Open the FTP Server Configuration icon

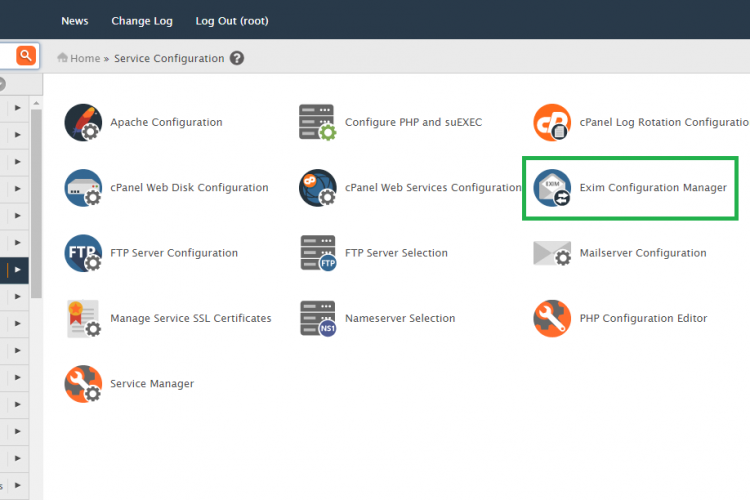pos(83,253)
